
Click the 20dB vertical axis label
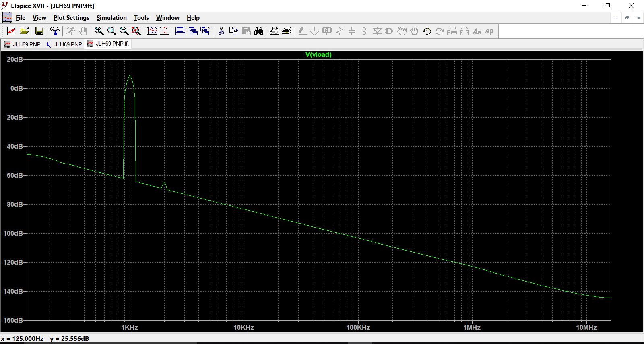point(15,59)
